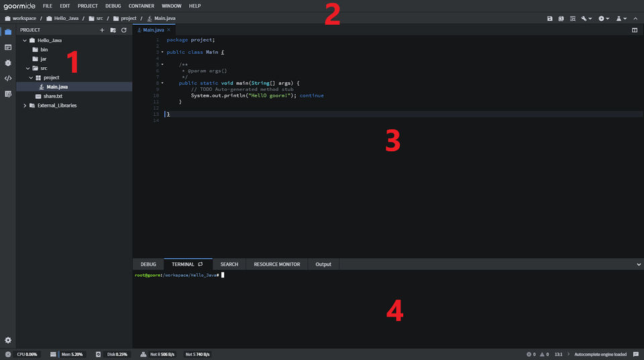Toggle split editor layout icon
Image resolution: width=644 pixels, height=360 pixels.
coord(635,30)
